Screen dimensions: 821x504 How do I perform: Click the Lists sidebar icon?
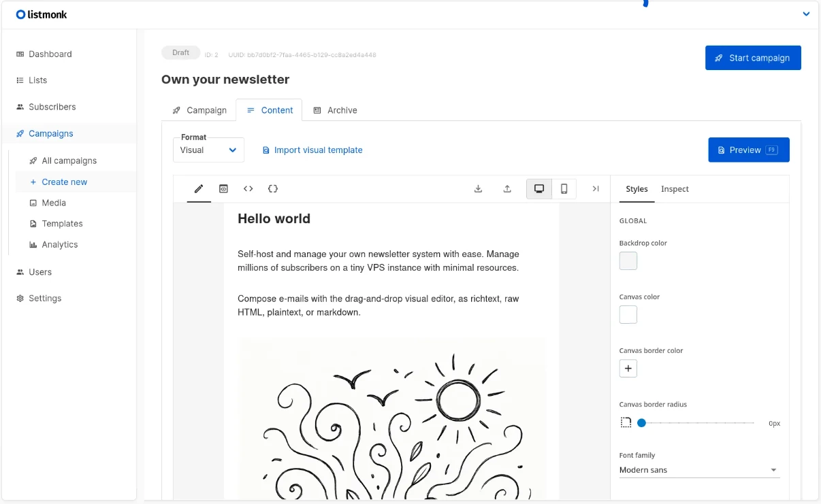pos(20,80)
